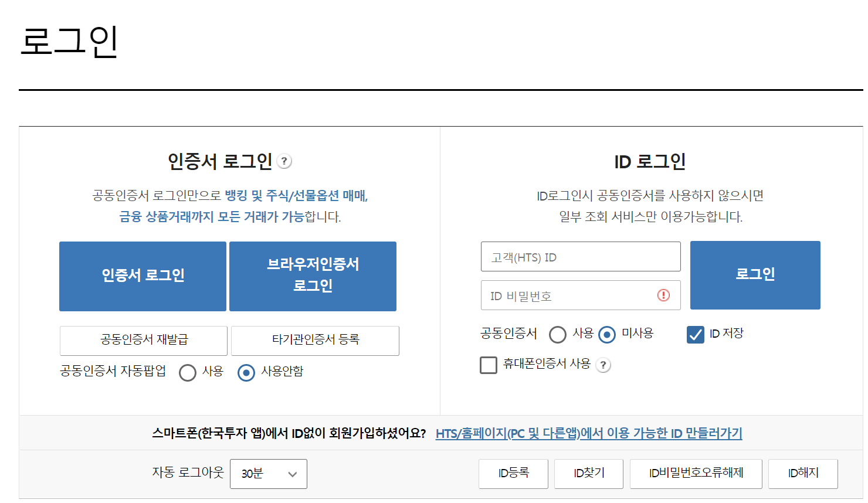Viewport: 868px width, 503px height.
Task: Click the ID 로그인 section heading
Action: (x=650, y=161)
